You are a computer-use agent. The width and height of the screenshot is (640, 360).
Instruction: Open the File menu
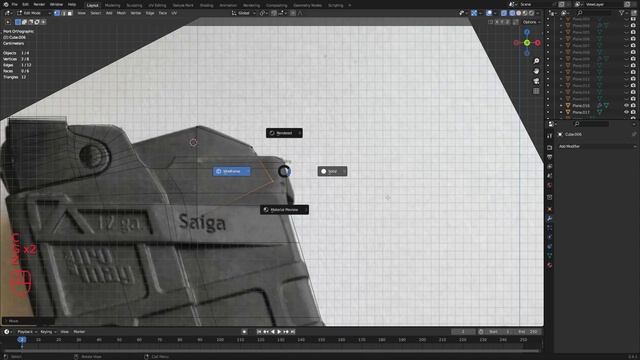(14, 4)
